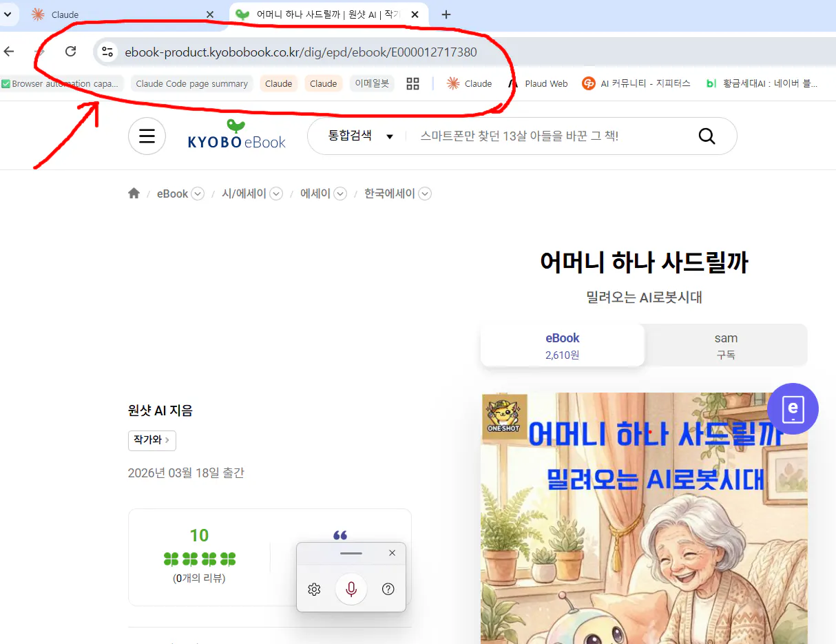Expand the eBook breadcrumb dropdown
Screen dimensions: 836x644
click(x=198, y=194)
